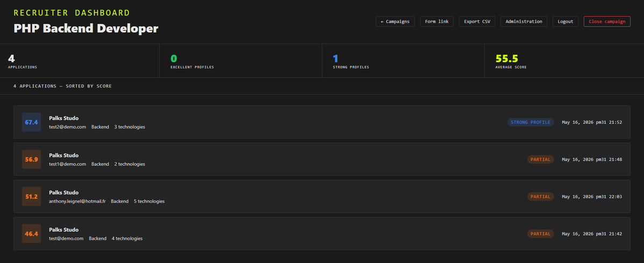This screenshot has width=644, height=263.
Task: Click the 56.9 score badge
Action: [31, 159]
